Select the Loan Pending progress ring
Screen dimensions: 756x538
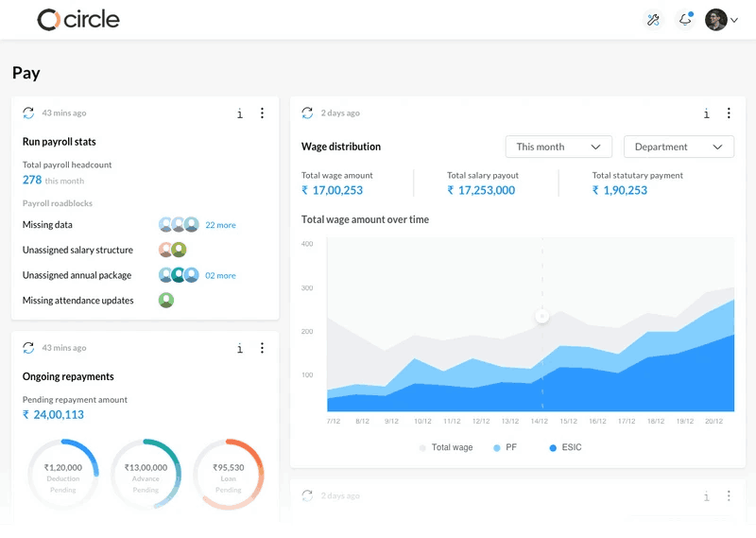pyautogui.click(x=229, y=475)
